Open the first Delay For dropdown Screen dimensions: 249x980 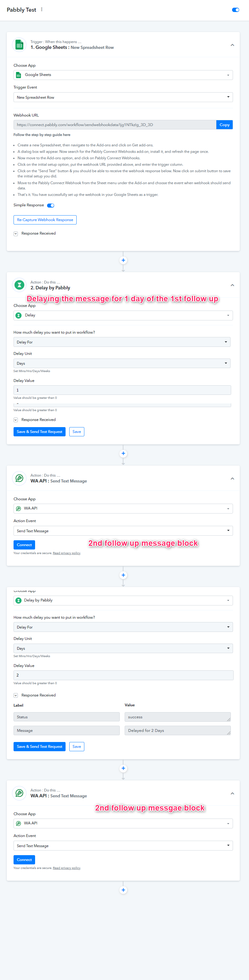122,342
